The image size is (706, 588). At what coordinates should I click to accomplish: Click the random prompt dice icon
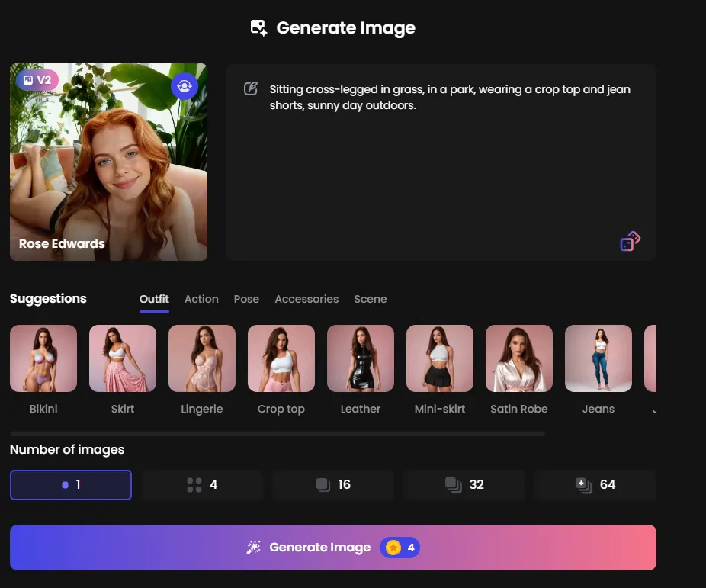[629, 240]
